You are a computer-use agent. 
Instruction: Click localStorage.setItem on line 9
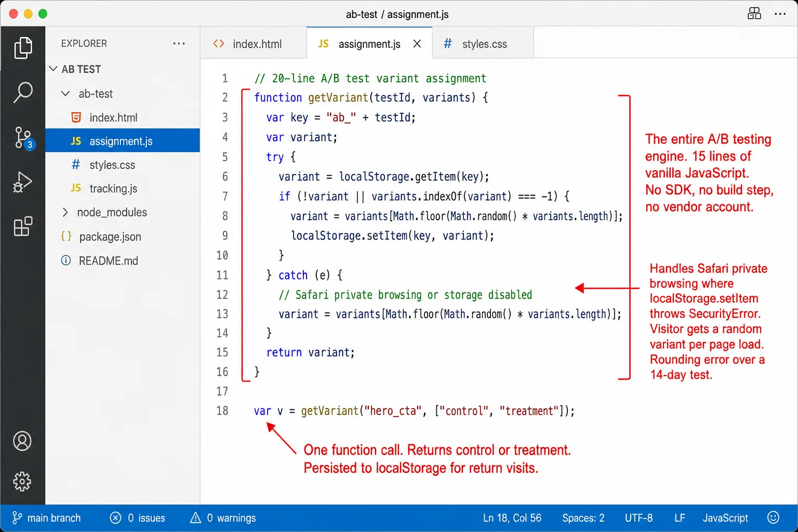pyautogui.click(x=349, y=236)
